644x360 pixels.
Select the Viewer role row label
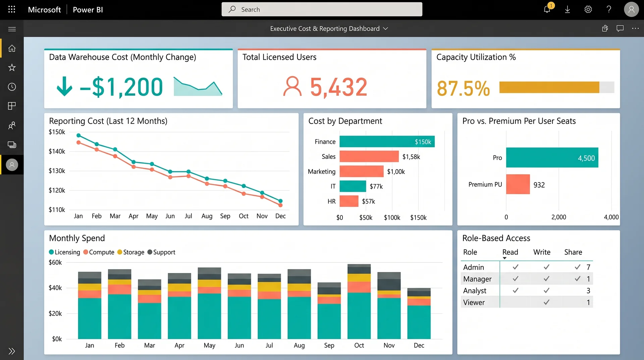[x=474, y=302]
